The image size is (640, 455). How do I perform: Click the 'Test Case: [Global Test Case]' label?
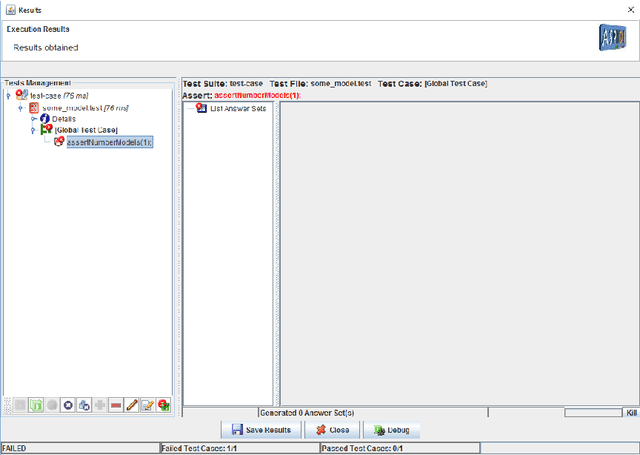[432, 84]
